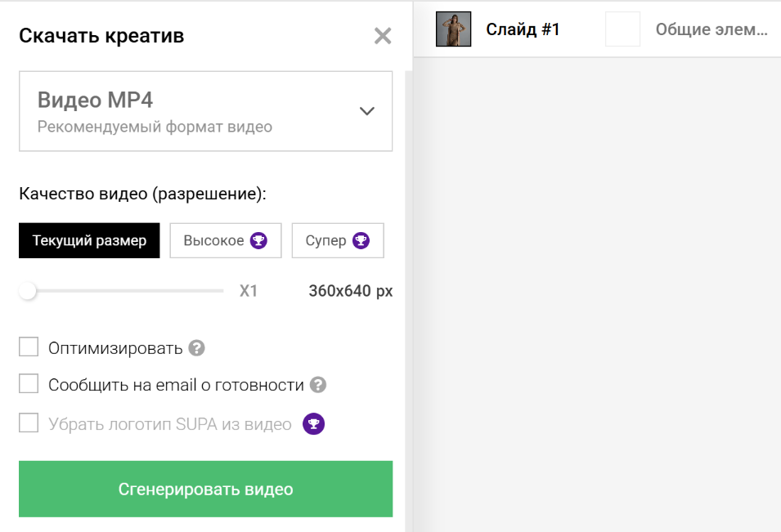Click trophy icon on Супер button
The width and height of the screenshot is (781, 532).
click(x=361, y=241)
